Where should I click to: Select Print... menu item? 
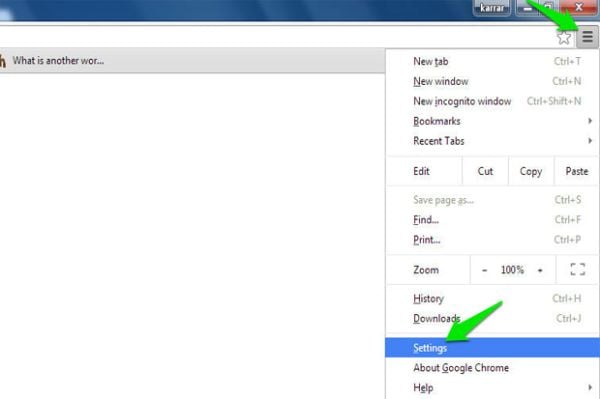point(492,239)
